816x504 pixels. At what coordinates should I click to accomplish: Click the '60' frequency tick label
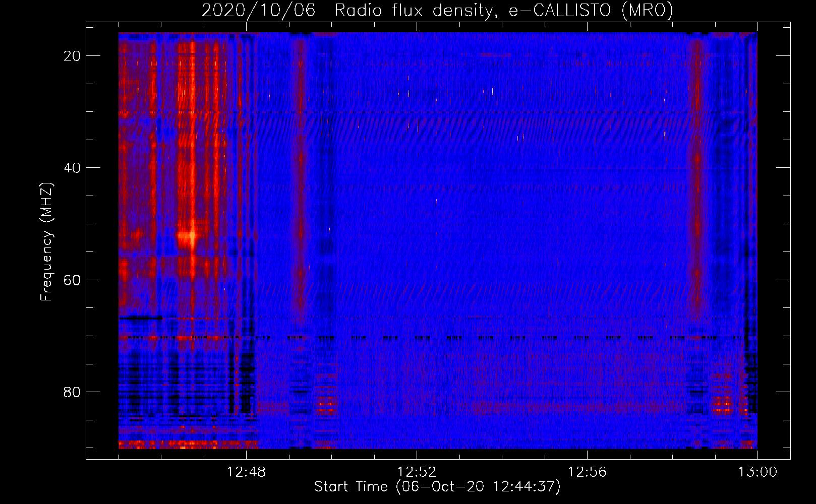click(x=72, y=280)
